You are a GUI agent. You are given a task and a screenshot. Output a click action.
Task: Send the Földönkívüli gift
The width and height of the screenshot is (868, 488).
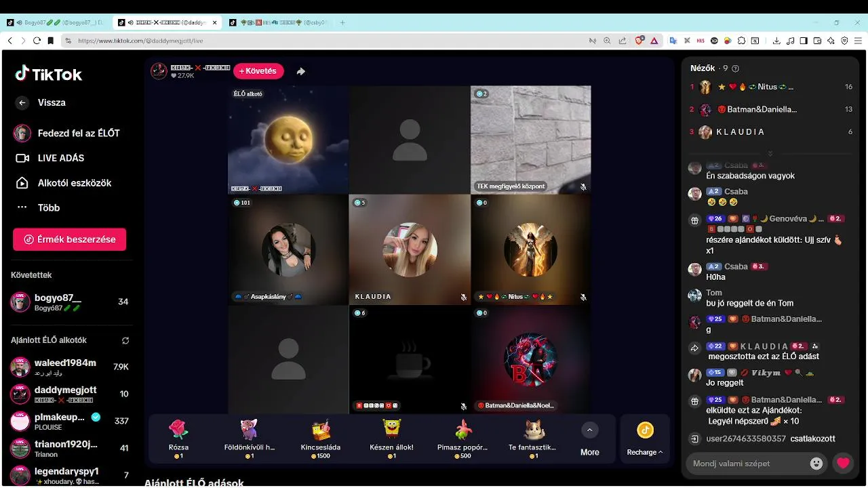pyautogui.click(x=249, y=438)
